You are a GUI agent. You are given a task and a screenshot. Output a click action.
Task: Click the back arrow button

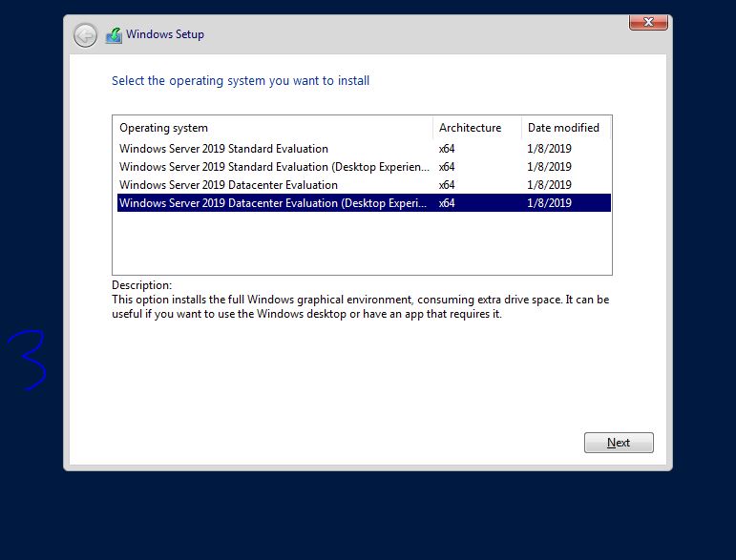point(85,35)
